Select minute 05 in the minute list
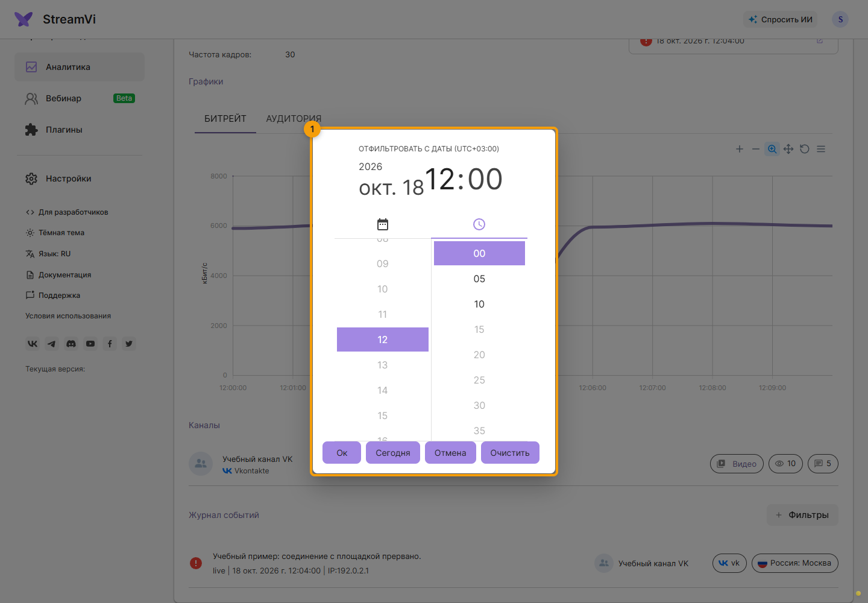The image size is (868, 603). [479, 279]
